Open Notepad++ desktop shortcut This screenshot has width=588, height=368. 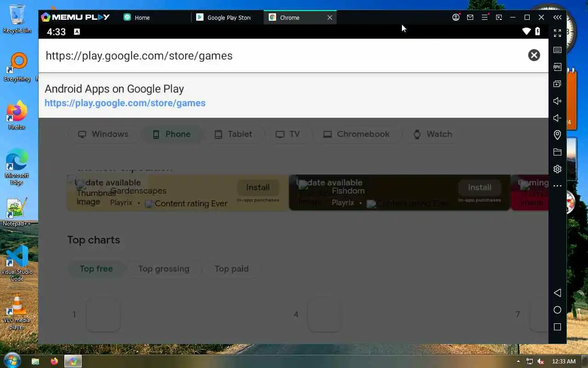coord(17,212)
